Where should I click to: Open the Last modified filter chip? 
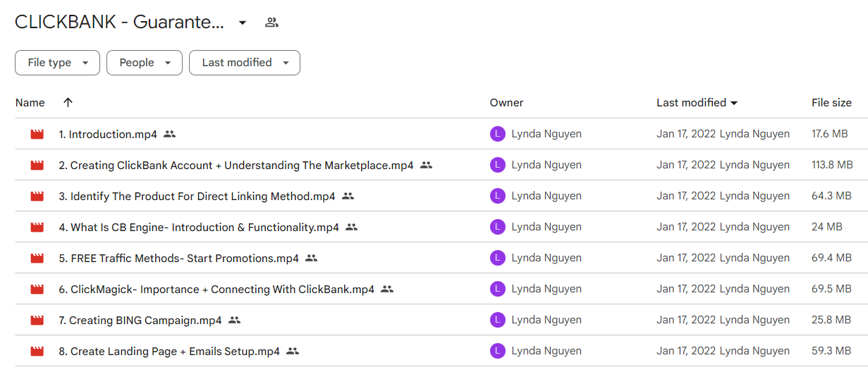(245, 63)
